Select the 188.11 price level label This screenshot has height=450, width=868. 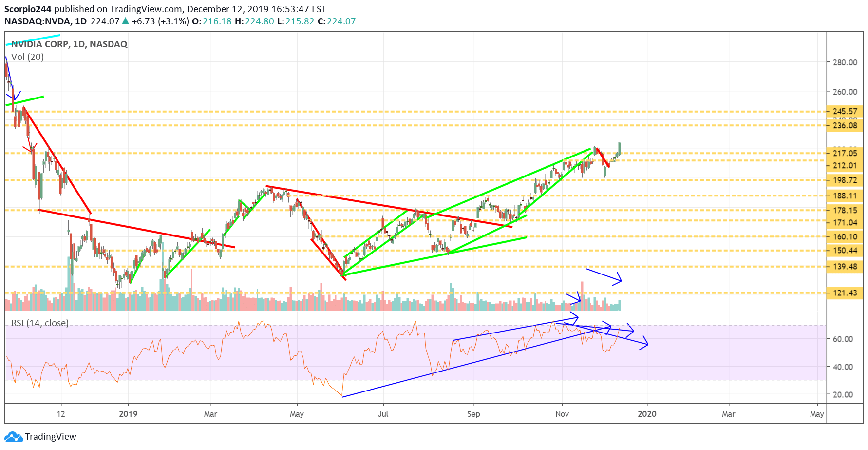(x=845, y=196)
